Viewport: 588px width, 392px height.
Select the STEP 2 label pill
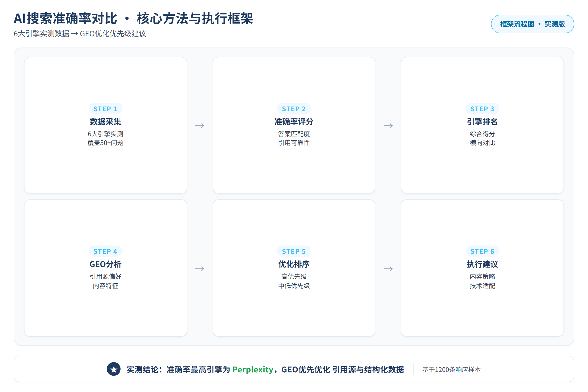pyautogui.click(x=294, y=109)
